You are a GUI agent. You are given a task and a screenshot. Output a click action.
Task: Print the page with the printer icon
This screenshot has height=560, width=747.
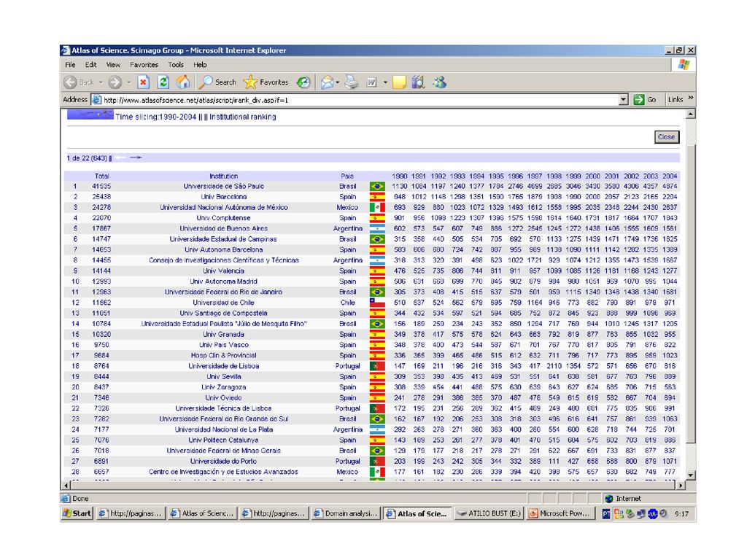(x=352, y=82)
